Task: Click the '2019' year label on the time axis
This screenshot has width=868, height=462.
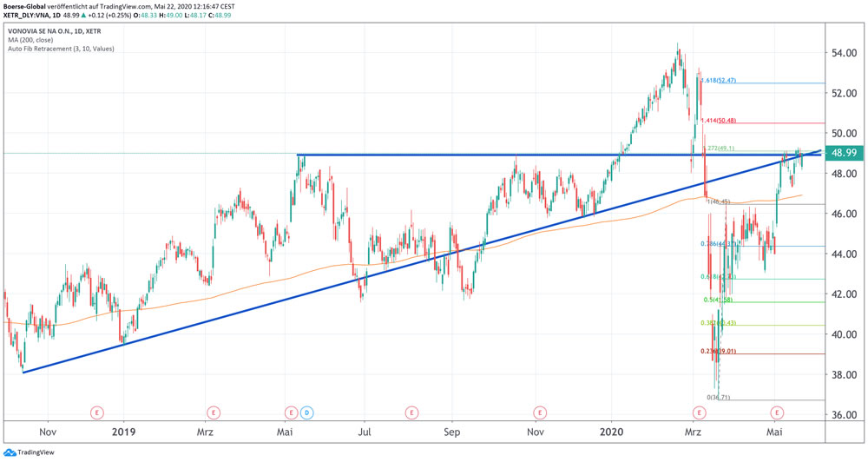Action: [123, 432]
